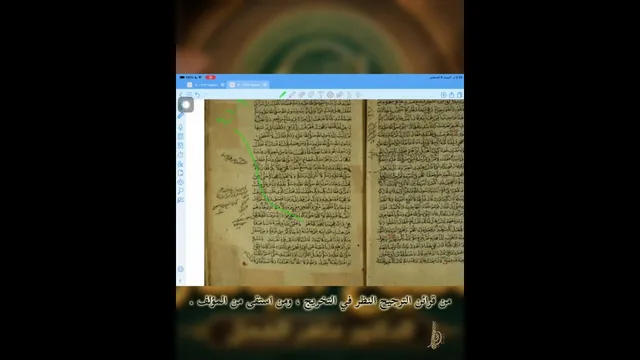The height and width of the screenshot is (360, 640).
Task: Open the timer icon in the sidebar
Action: [181, 155]
